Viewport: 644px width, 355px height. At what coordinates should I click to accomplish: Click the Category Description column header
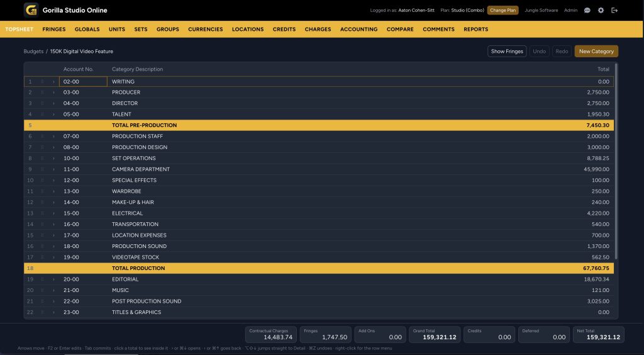pos(138,69)
